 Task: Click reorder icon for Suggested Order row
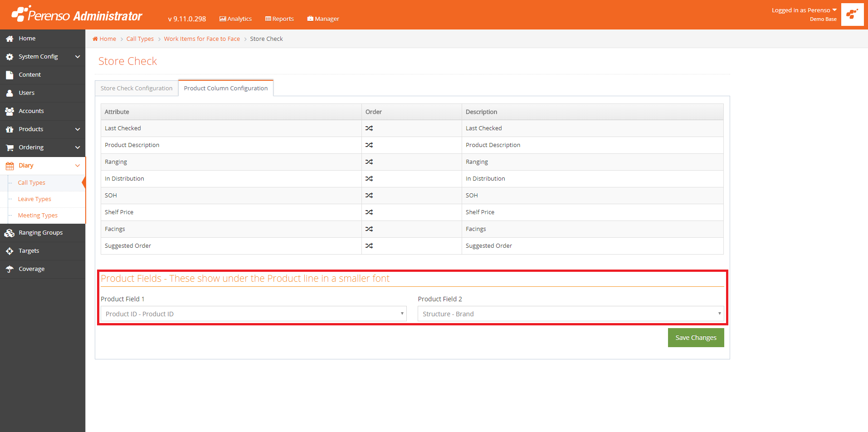click(x=369, y=246)
